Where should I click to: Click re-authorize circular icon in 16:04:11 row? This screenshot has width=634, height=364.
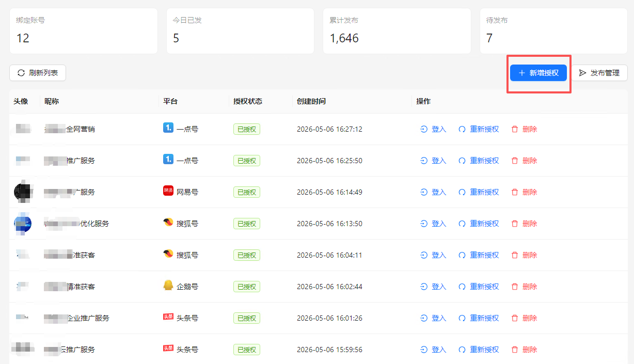[462, 255]
